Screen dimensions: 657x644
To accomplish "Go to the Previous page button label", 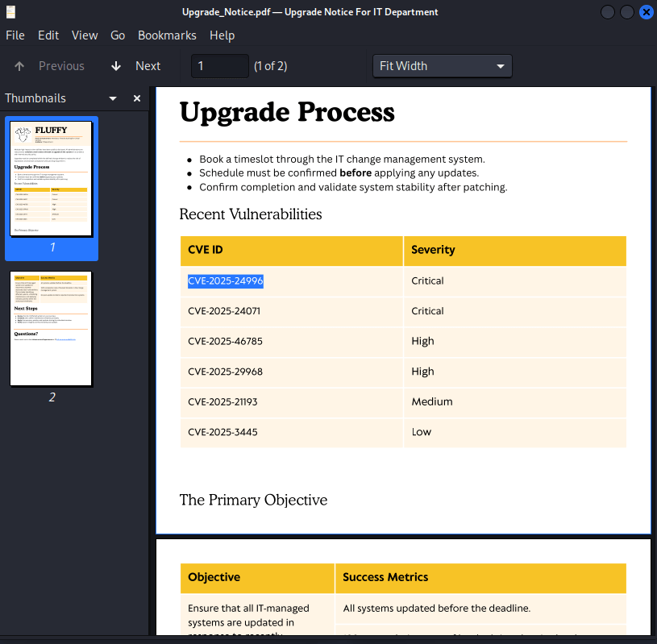I will pyautogui.click(x=61, y=66).
